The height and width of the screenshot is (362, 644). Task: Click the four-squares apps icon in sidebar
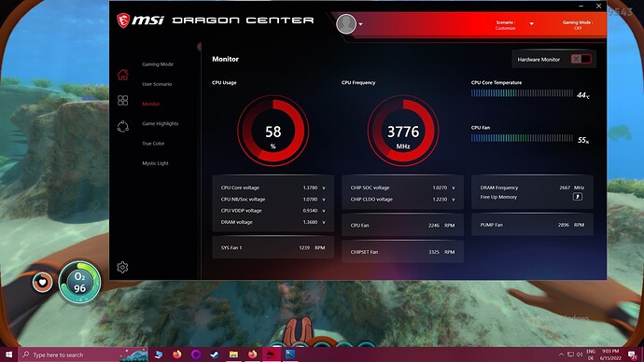pyautogui.click(x=123, y=101)
